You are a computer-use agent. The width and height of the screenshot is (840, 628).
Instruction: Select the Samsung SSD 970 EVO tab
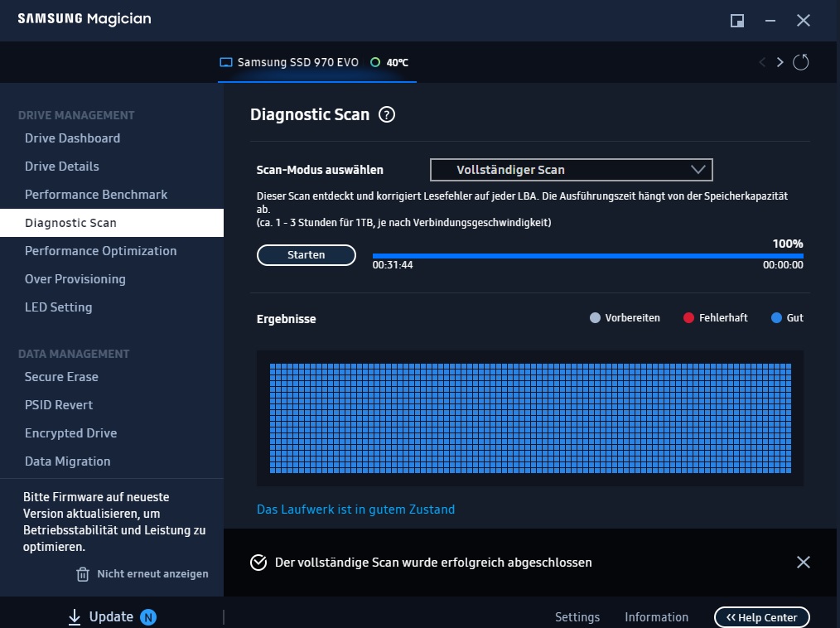(x=317, y=62)
